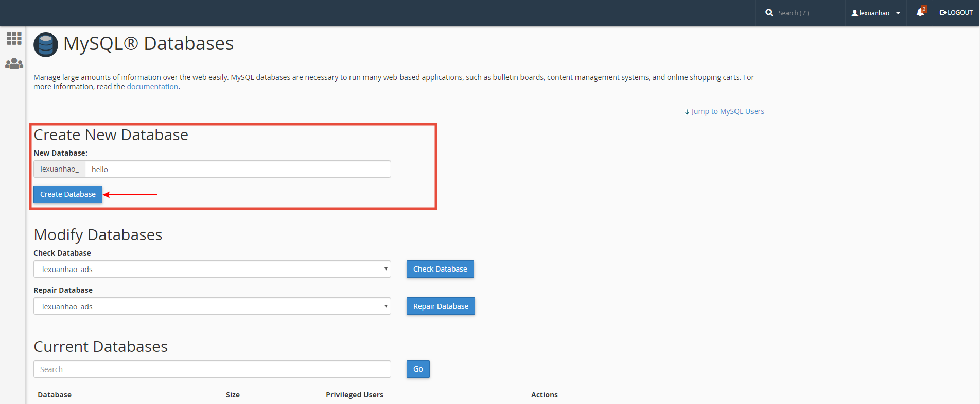Click the Create Database button
Image resolution: width=980 pixels, height=404 pixels.
pyautogui.click(x=68, y=194)
